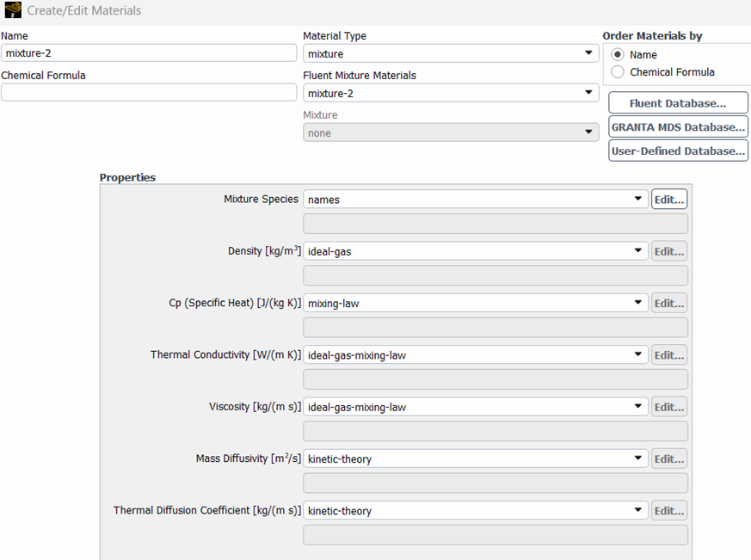Click Edit next to Thermal Conductivity
The width and height of the screenshot is (751, 560).
click(x=669, y=355)
